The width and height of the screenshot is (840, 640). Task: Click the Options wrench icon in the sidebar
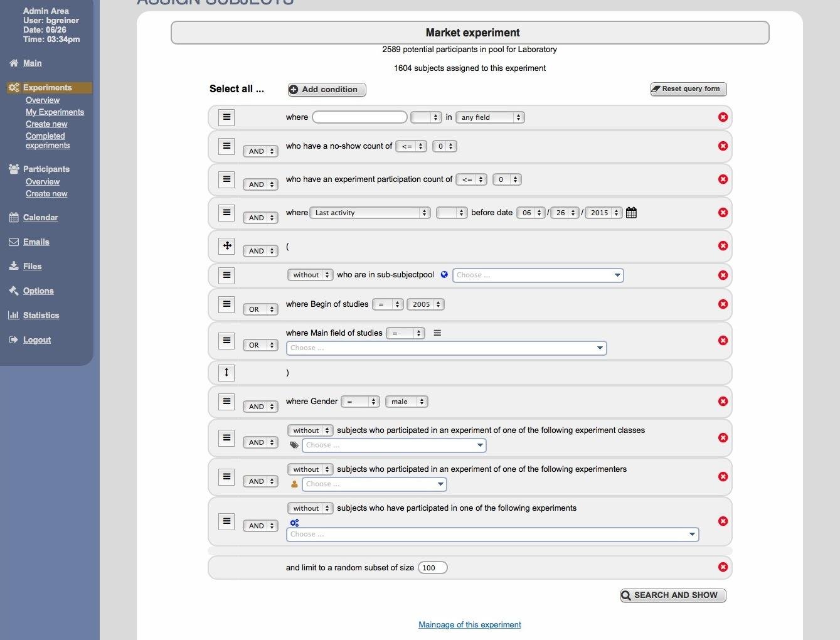coord(14,291)
